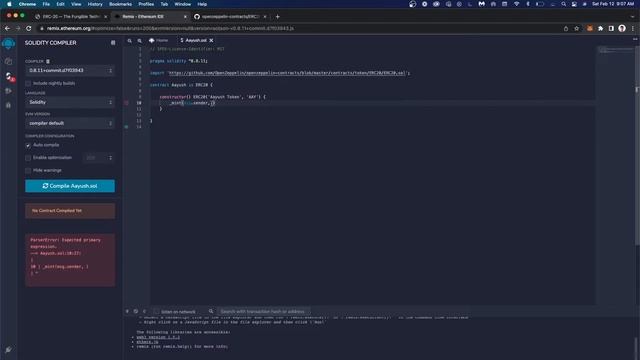Open the Chrome profile avatar
Viewport: 640px width, 360px height.
pos(622,28)
